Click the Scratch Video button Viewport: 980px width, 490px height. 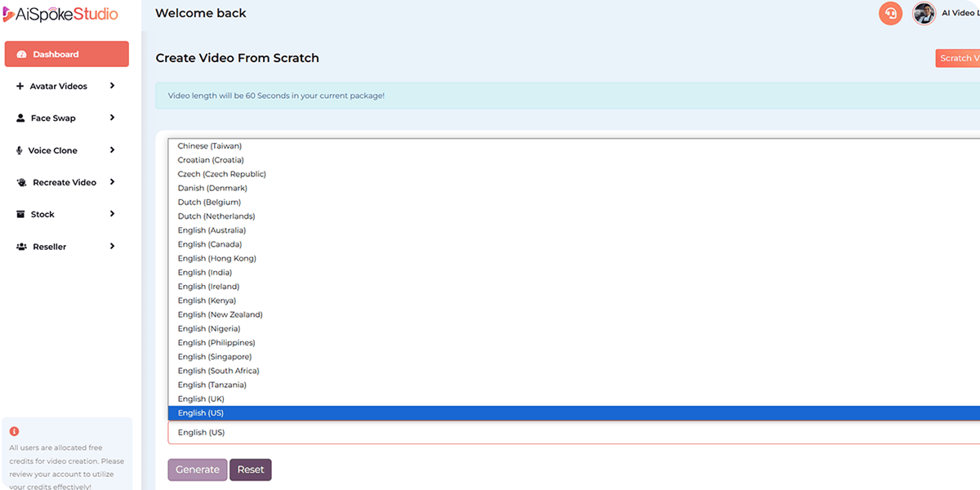(957, 58)
